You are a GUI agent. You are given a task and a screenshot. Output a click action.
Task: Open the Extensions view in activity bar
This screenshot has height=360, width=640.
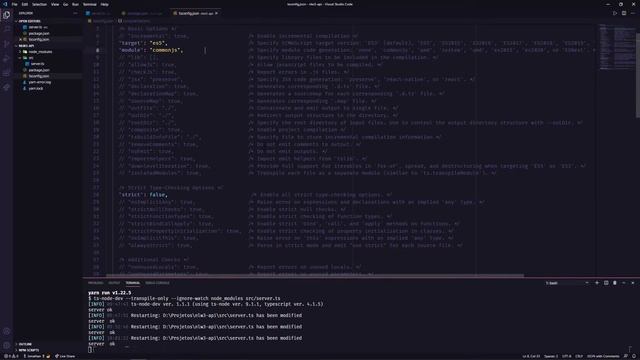click(x=7, y=73)
